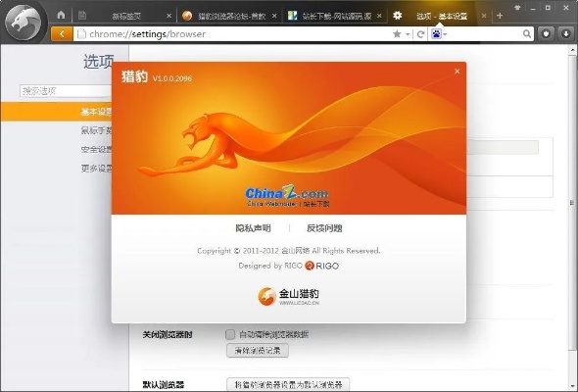Click the 清除浏览记录 button
578x392 pixels.
click(x=258, y=350)
